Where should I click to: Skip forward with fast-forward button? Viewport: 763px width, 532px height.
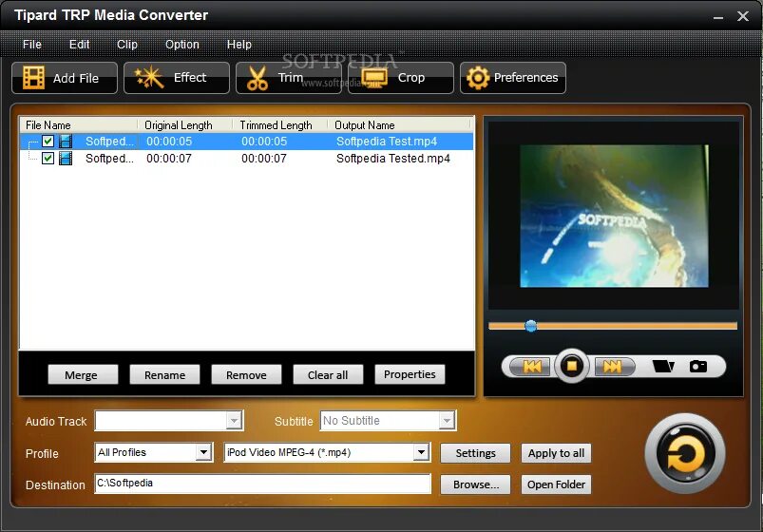tap(613, 366)
